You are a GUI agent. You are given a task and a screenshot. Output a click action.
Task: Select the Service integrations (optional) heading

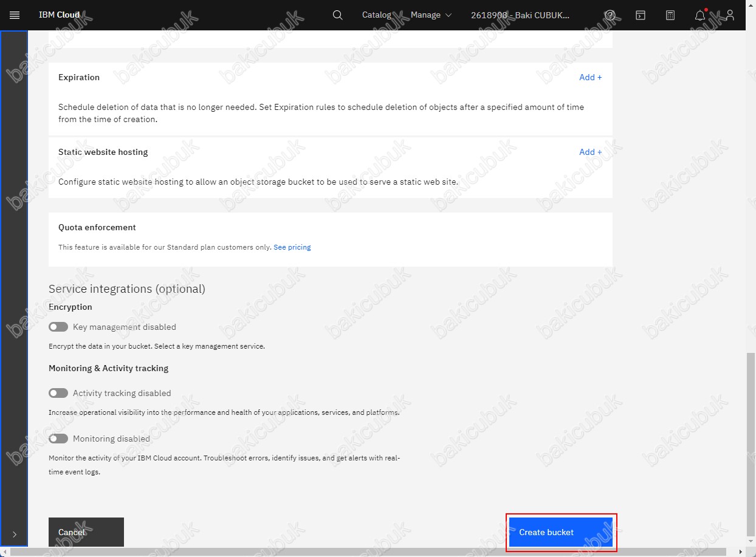click(127, 289)
